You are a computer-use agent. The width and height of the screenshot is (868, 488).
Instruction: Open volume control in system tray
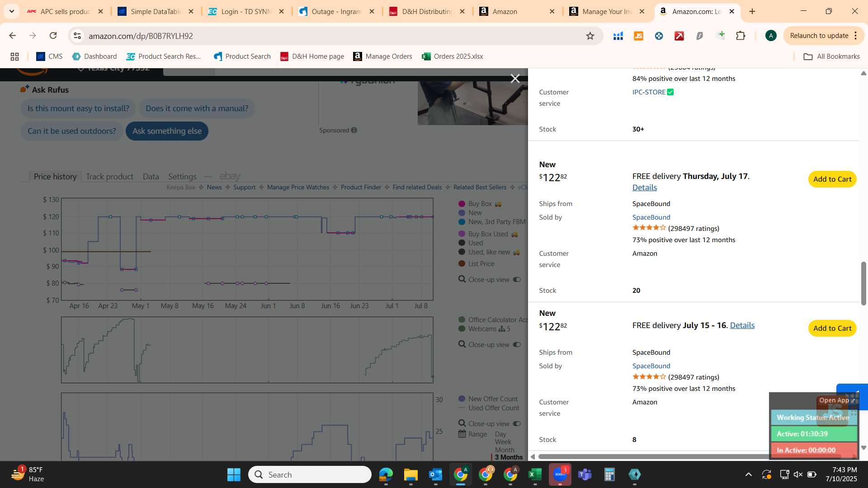pos(798,474)
